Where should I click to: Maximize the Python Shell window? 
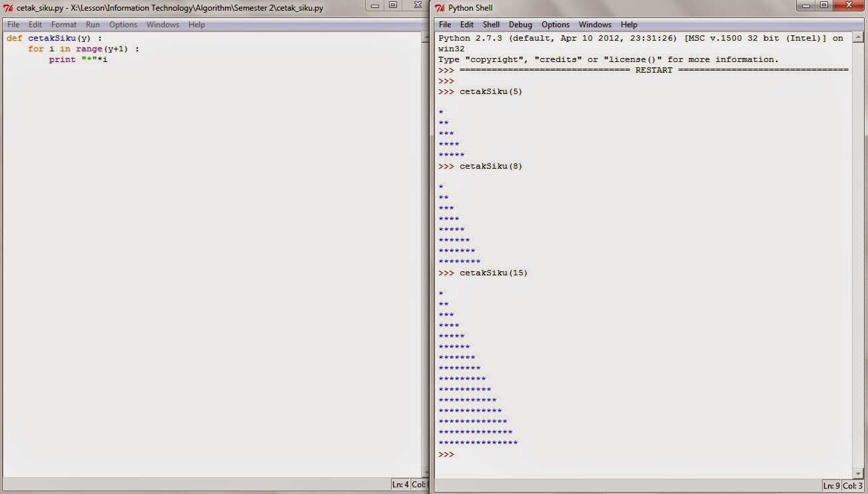coord(824,5)
